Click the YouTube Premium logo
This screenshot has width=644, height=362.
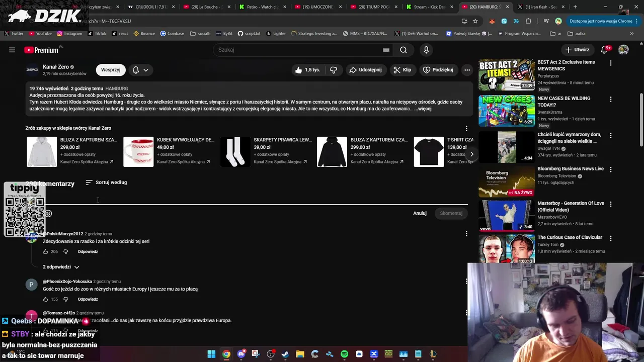pyautogui.click(x=41, y=50)
